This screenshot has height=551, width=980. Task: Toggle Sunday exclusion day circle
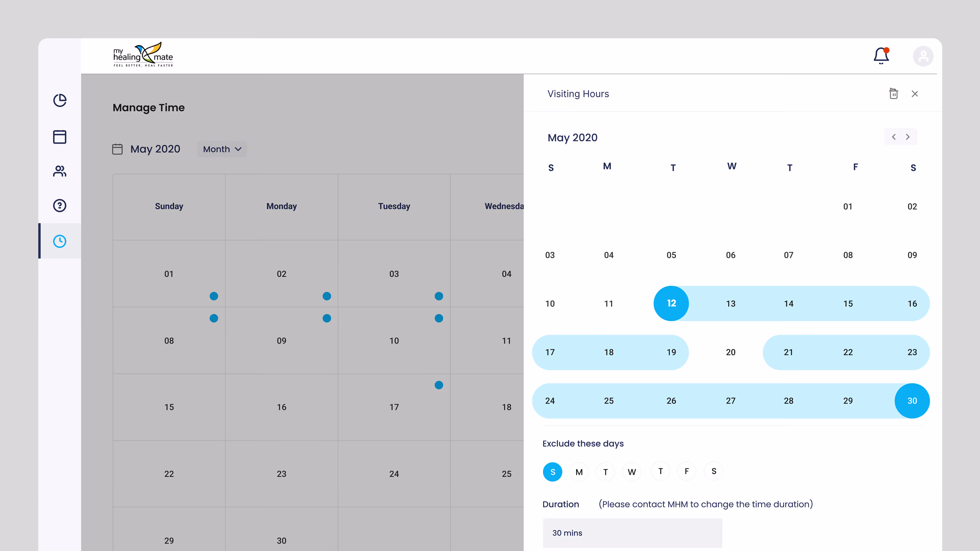(552, 472)
